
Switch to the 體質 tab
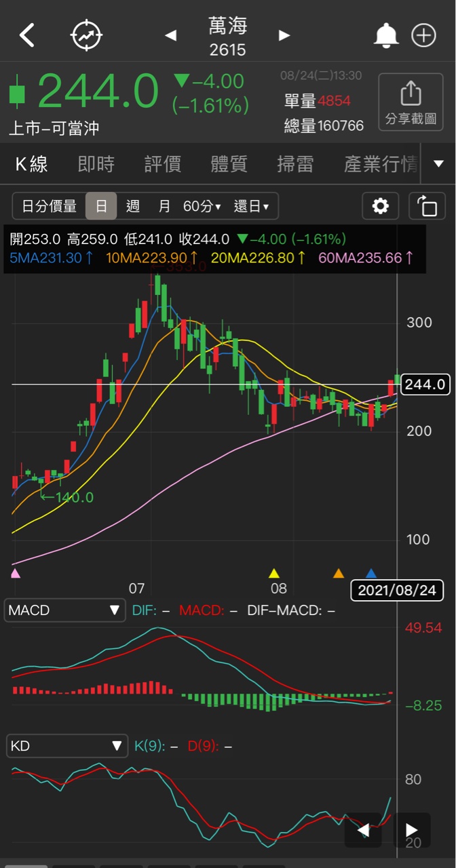click(229, 164)
